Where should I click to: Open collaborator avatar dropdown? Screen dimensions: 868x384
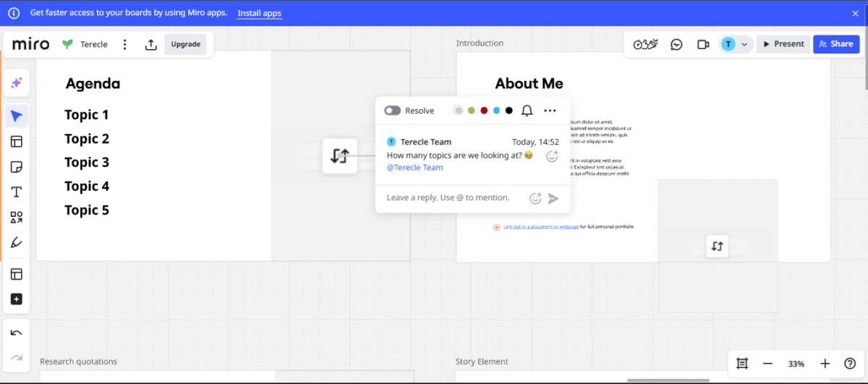[734, 44]
